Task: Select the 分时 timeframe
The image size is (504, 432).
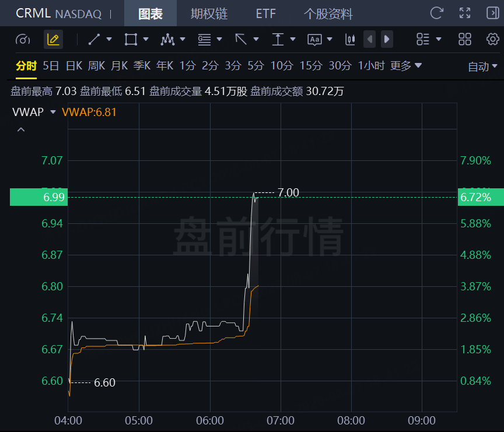Action: tap(26, 66)
